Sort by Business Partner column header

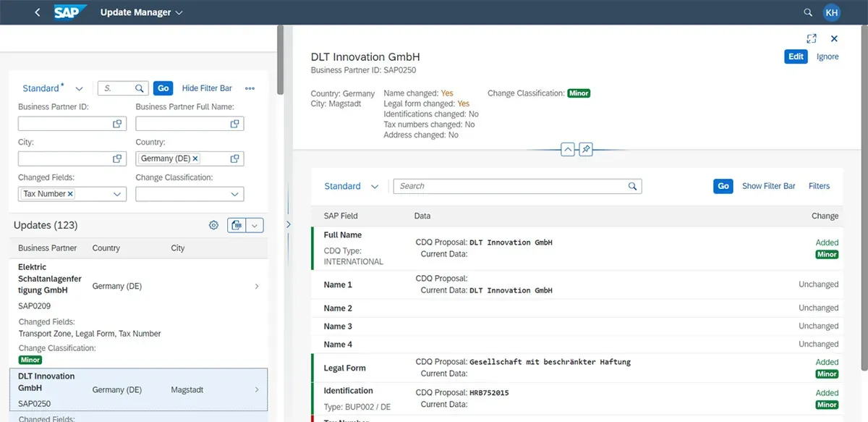point(47,248)
